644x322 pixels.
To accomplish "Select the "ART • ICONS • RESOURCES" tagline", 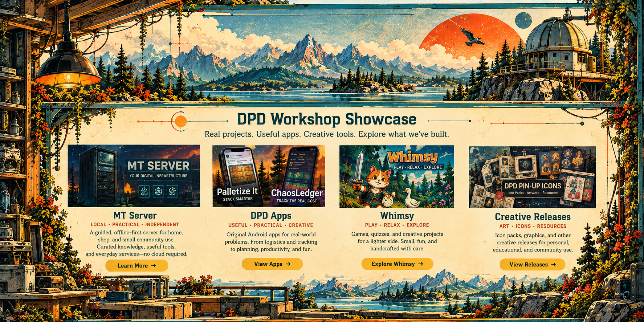I will [533, 226].
